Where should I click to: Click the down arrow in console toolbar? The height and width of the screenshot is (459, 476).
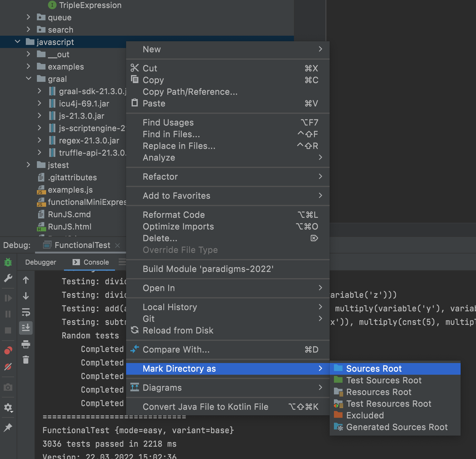26,296
